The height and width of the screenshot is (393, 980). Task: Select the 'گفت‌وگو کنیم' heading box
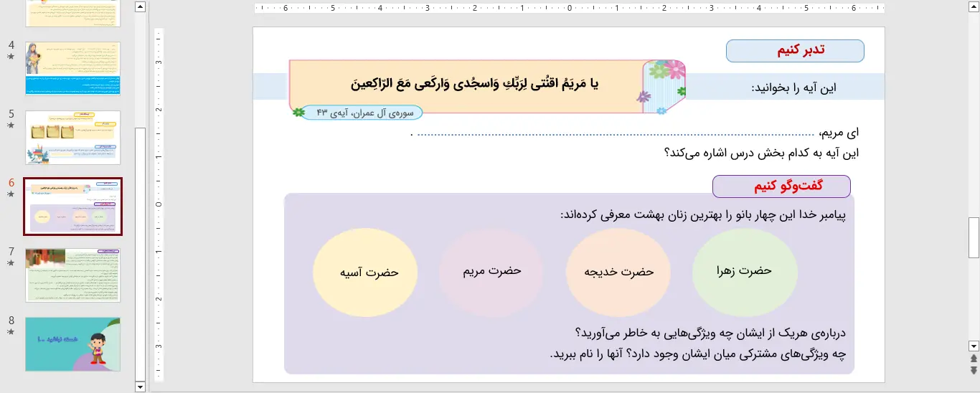(781, 186)
